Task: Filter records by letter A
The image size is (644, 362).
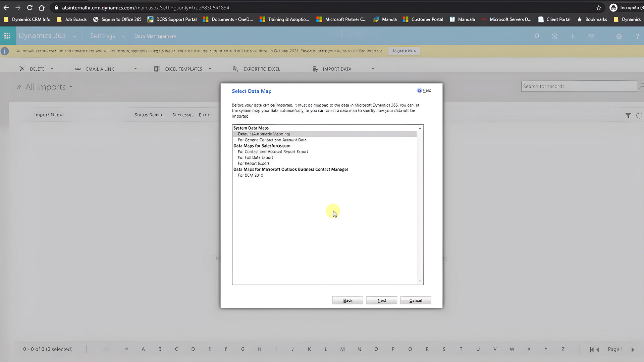Action: click(143, 349)
